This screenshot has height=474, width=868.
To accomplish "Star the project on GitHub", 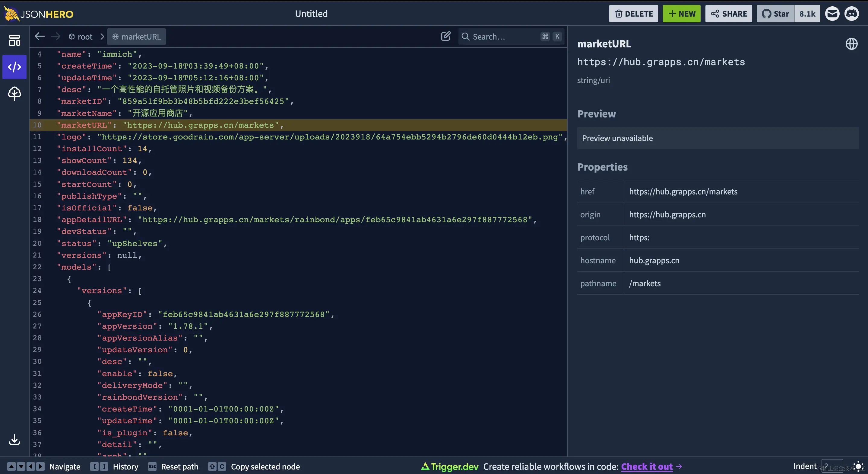I will [x=775, y=14].
